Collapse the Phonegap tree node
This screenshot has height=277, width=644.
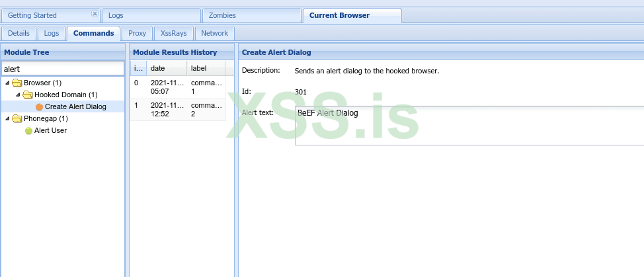pyautogui.click(x=7, y=119)
